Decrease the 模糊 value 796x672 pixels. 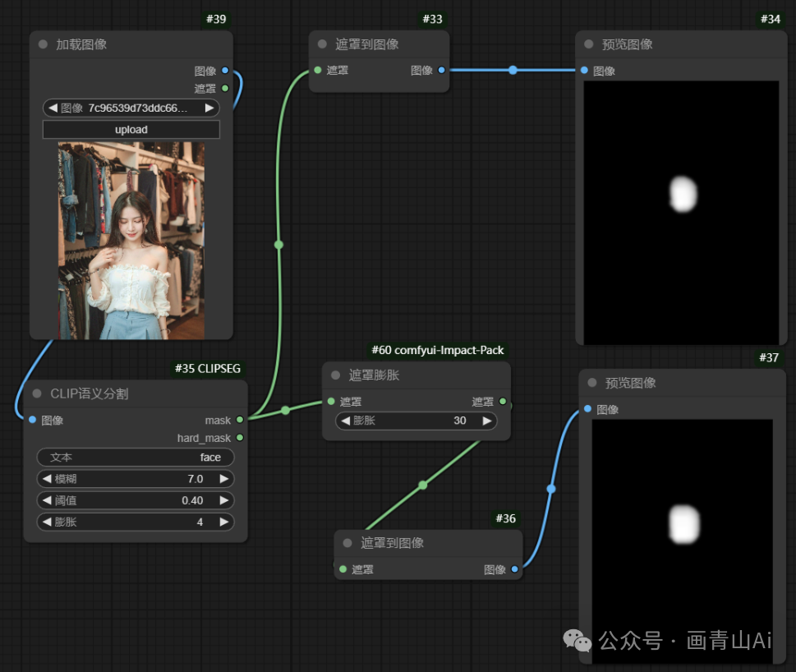point(47,479)
